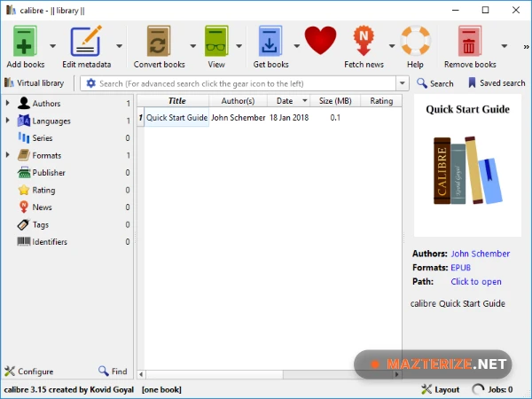This screenshot has height=399, width=532.
Task: Sort by the Size (MB) column header
Action: point(335,101)
